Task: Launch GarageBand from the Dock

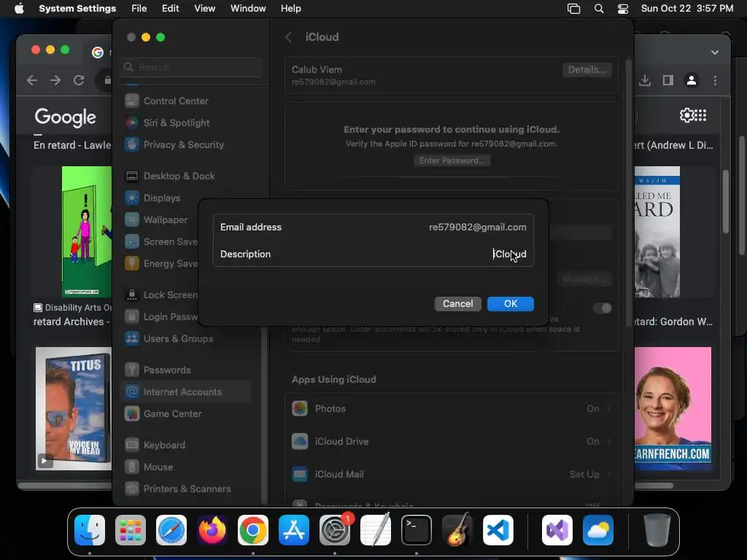Action: coord(457,530)
